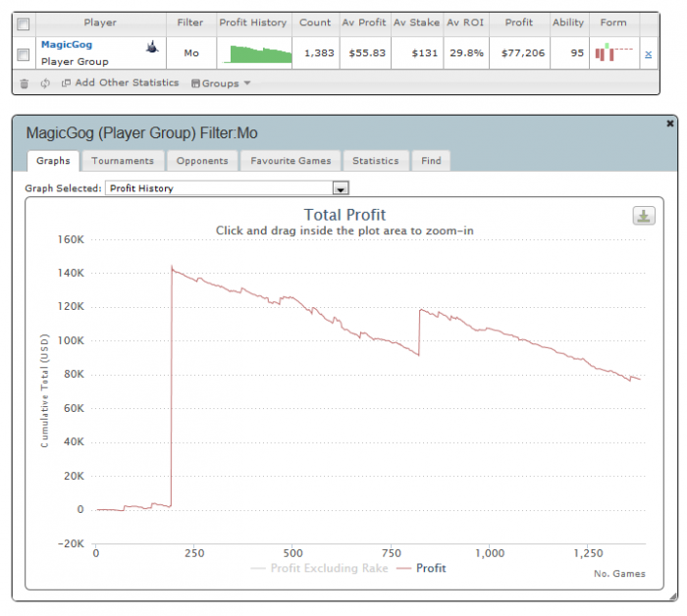Image resolution: width=687 pixels, height=616 pixels.
Task: Click the Form column header
Action: 613,23
